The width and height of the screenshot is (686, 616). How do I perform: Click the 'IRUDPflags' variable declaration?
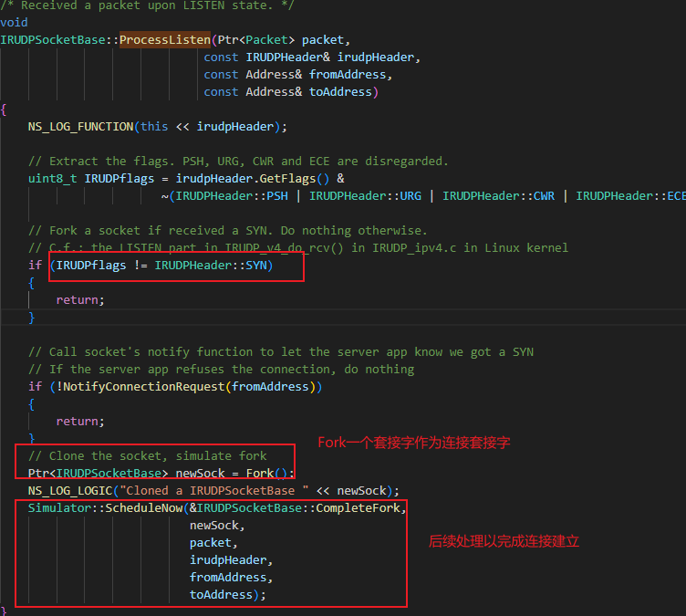(120, 179)
